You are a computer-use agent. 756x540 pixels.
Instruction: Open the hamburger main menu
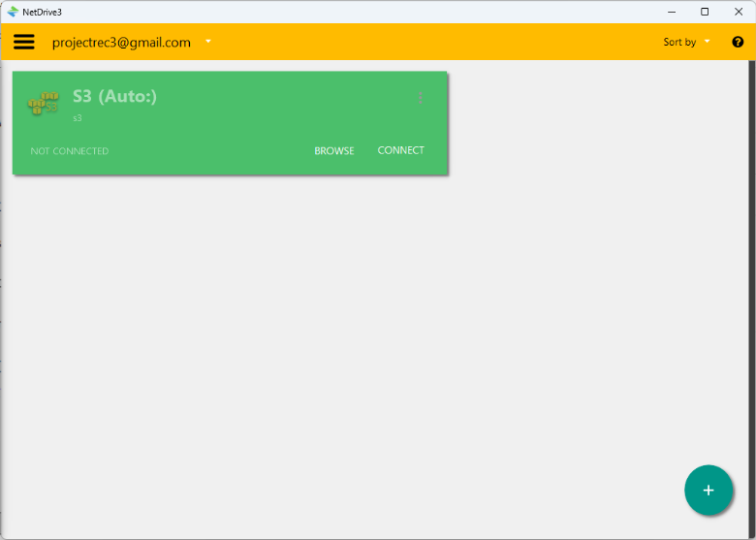(23, 42)
